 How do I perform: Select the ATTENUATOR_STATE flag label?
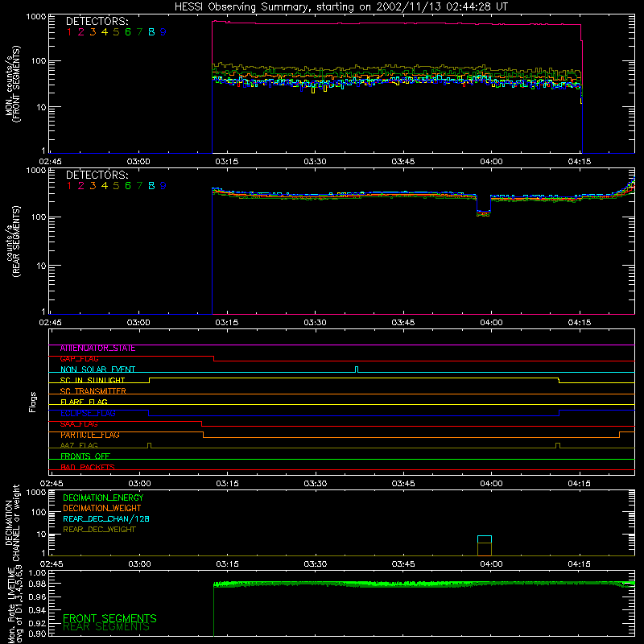(x=97, y=349)
